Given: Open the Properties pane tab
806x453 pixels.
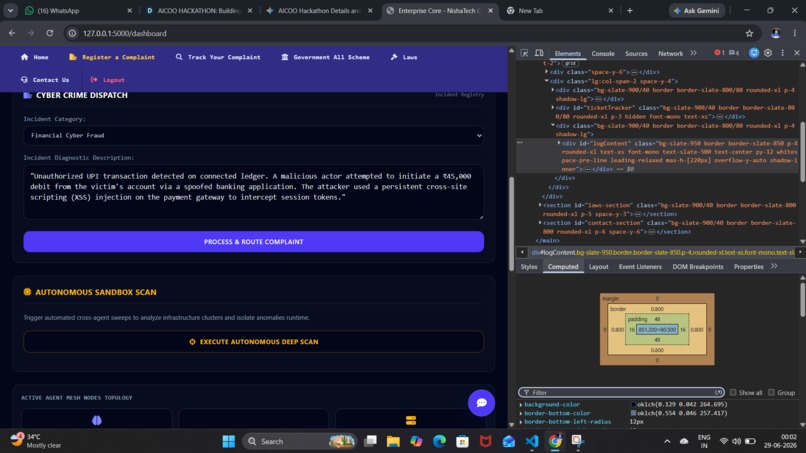Looking at the screenshot, I should pos(748,267).
